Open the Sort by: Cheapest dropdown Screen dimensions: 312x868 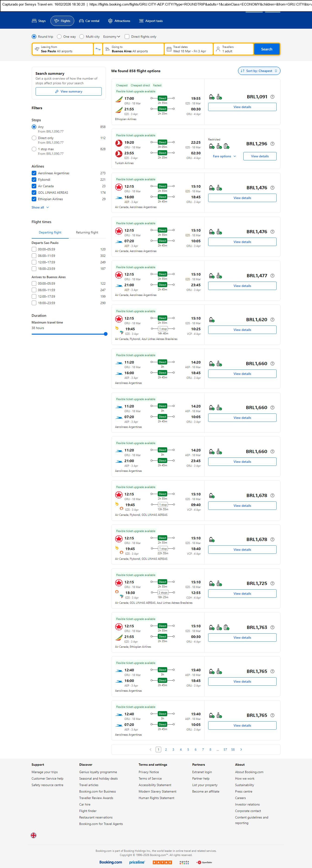pyautogui.click(x=259, y=71)
